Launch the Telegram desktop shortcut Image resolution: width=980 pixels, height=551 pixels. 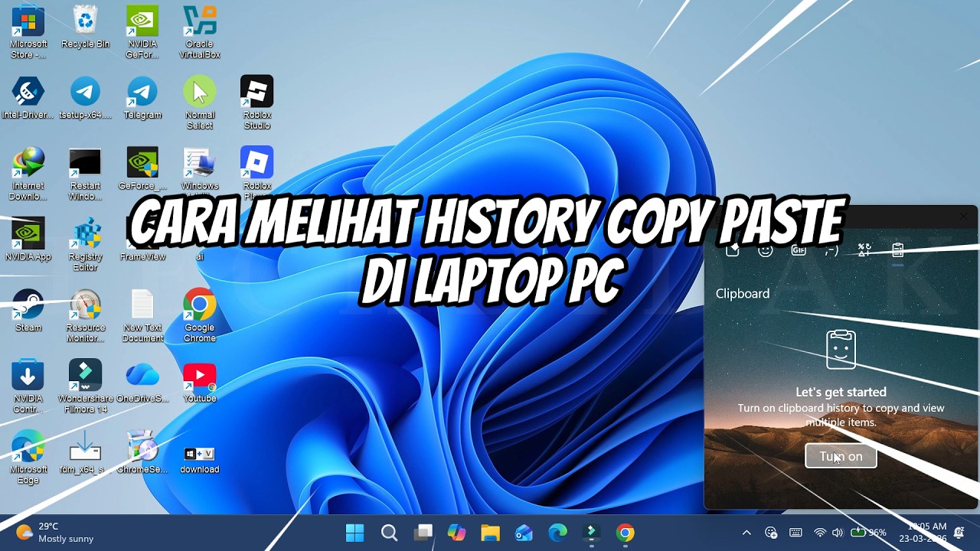click(x=142, y=98)
